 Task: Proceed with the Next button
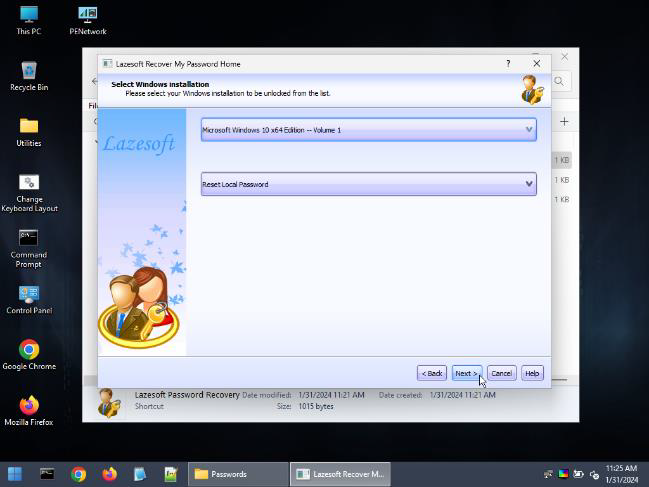[466, 373]
